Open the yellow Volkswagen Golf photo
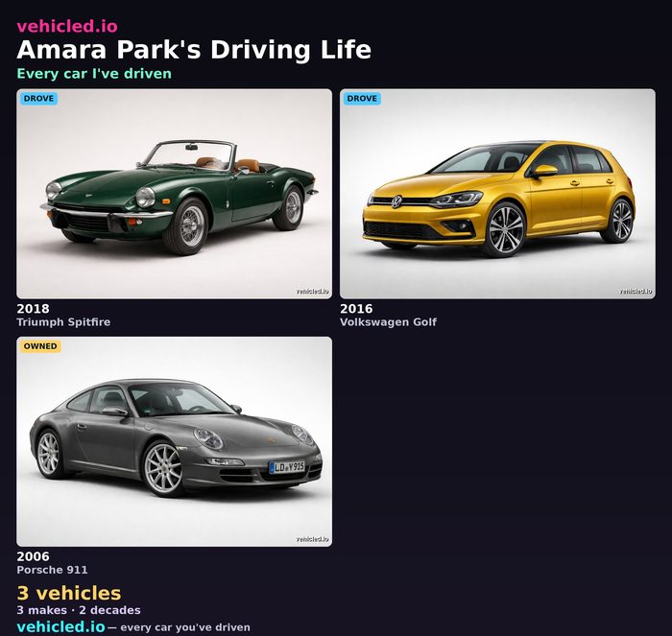 point(497,194)
